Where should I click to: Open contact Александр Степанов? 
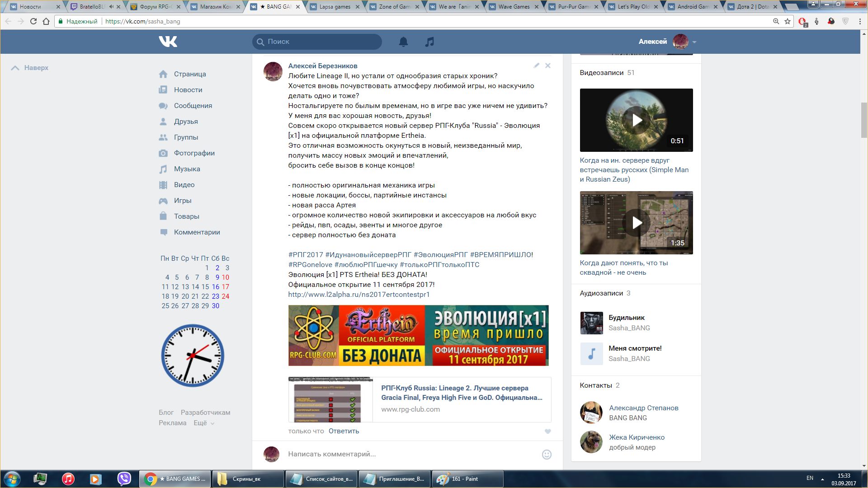pyautogui.click(x=643, y=408)
